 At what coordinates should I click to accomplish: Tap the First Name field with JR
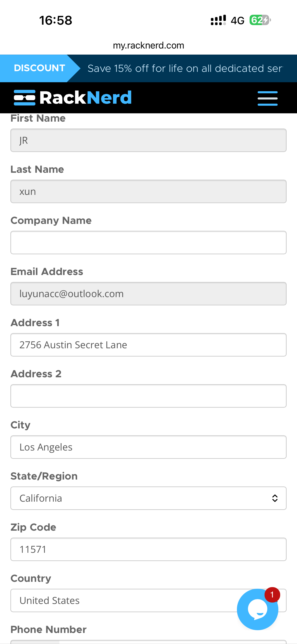148,140
